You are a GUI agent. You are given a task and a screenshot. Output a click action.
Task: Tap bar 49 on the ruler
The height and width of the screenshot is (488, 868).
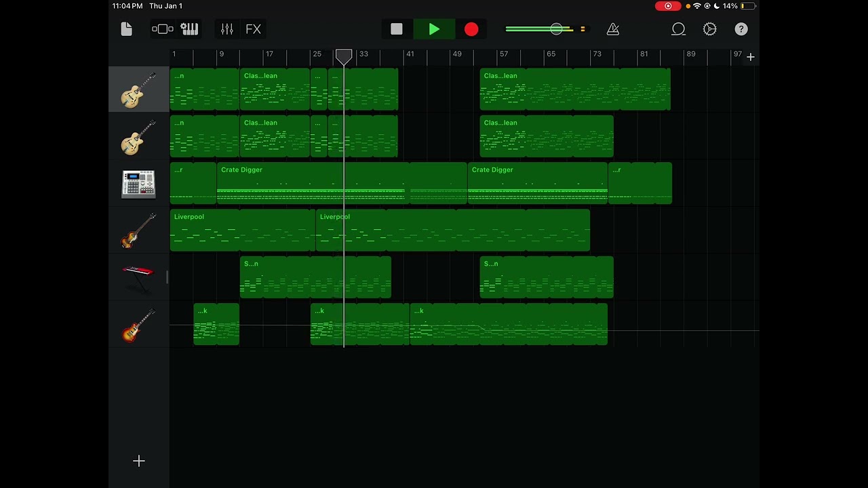coord(457,54)
